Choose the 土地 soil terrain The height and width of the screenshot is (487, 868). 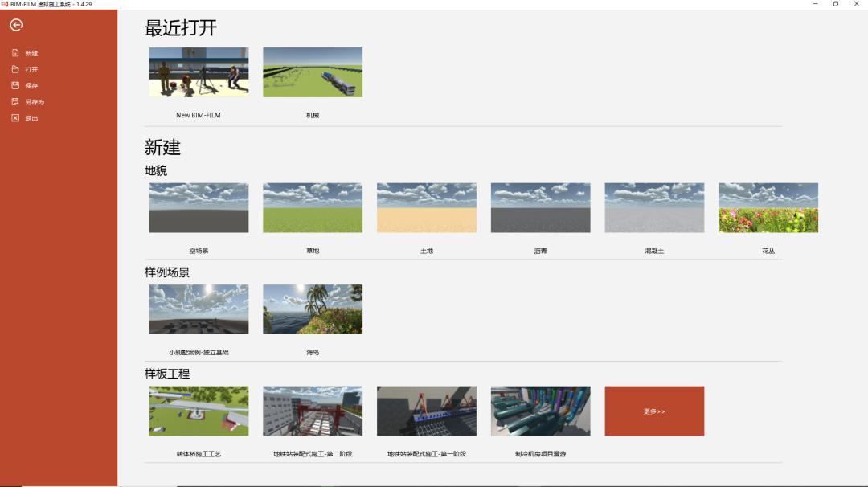pos(426,207)
